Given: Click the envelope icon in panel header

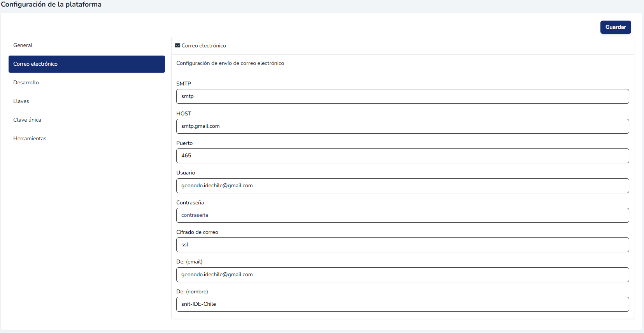Looking at the screenshot, I should tap(177, 45).
